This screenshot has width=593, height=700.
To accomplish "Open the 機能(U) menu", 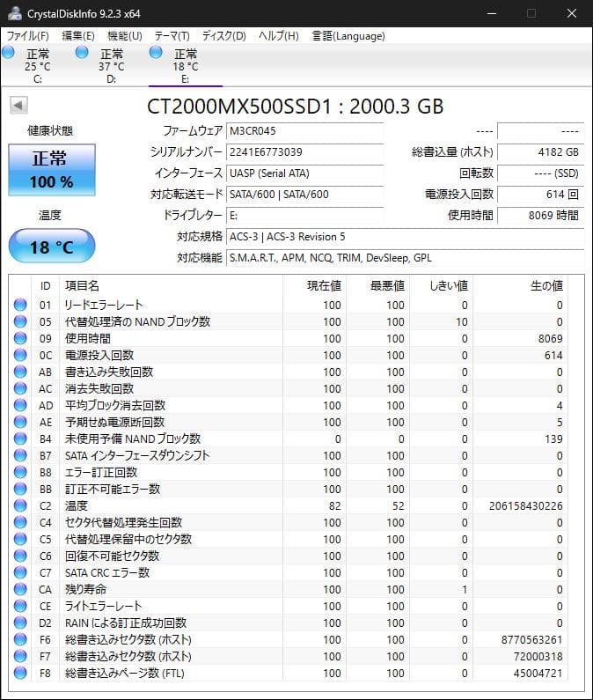I will pos(124,36).
